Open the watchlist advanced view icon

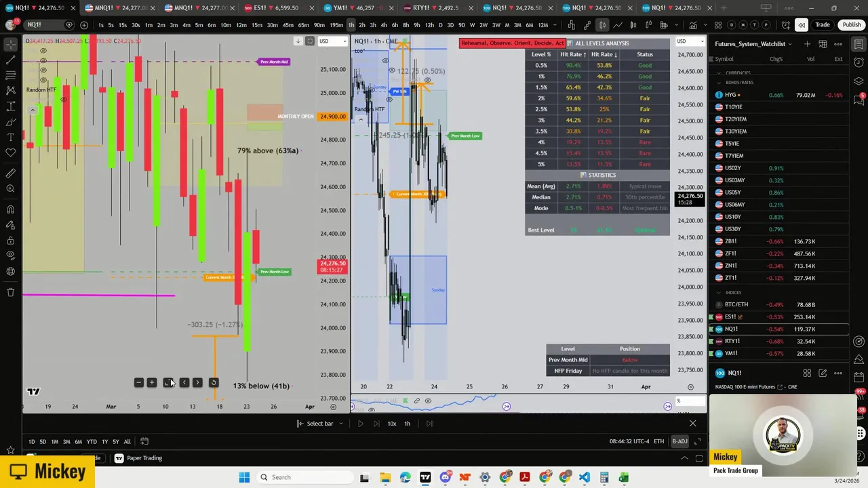823,44
